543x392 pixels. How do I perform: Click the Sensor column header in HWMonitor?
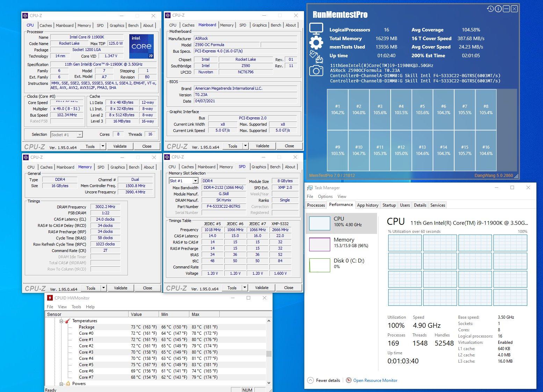(87, 314)
